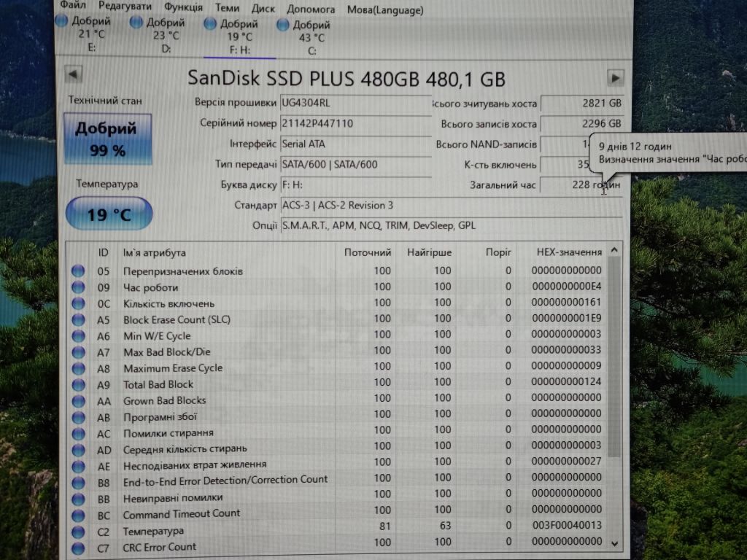Go to next disk with right arrow
The image size is (747, 560).
click(615, 77)
